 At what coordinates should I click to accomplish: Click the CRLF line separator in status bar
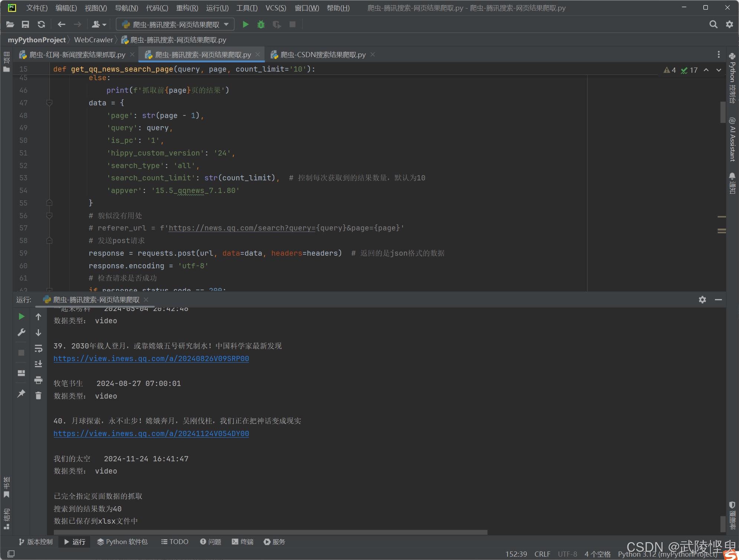click(x=542, y=554)
